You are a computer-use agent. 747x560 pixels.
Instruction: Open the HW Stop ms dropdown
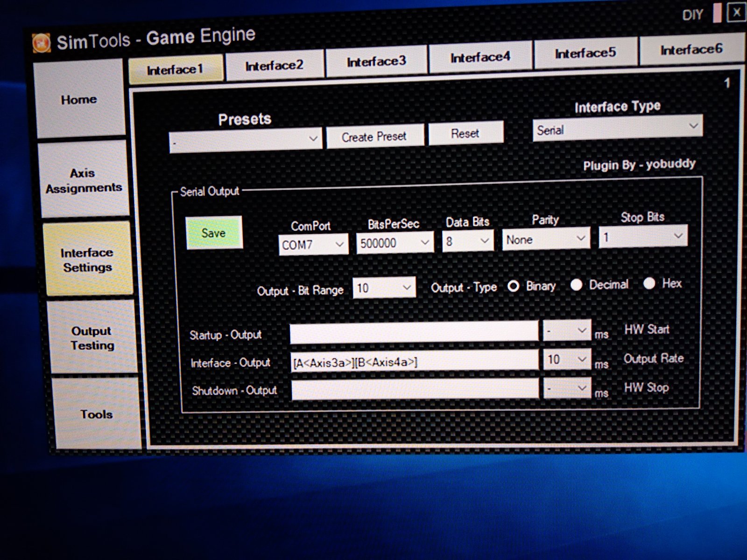567,388
